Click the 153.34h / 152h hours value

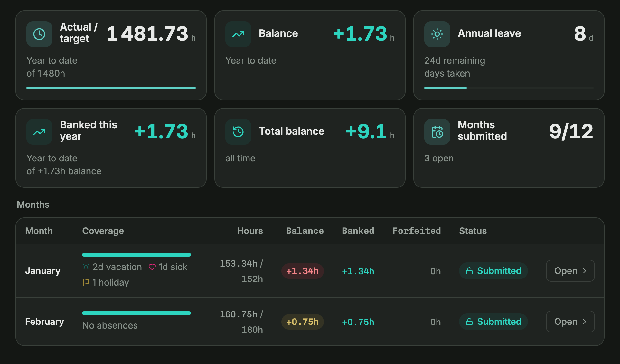point(241,271)
